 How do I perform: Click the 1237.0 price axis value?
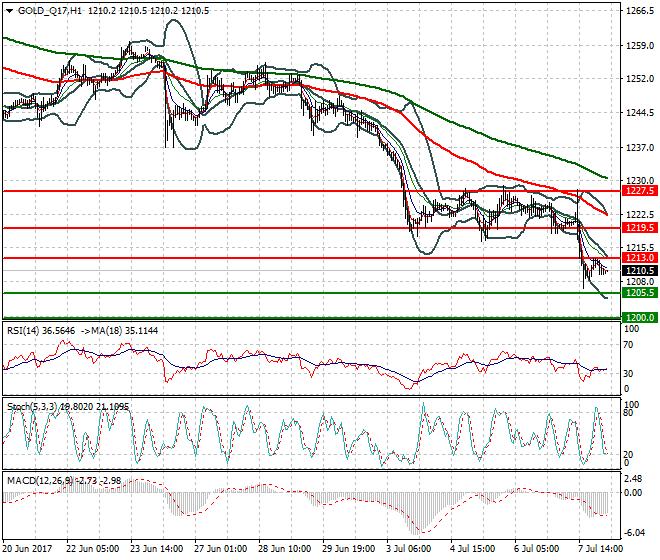(640, 147)
